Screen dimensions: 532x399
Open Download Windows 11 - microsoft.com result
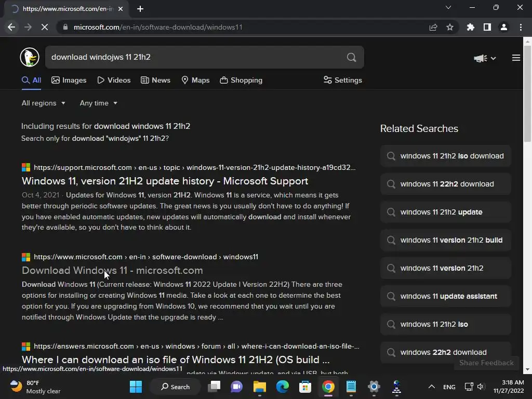point(112,270)
